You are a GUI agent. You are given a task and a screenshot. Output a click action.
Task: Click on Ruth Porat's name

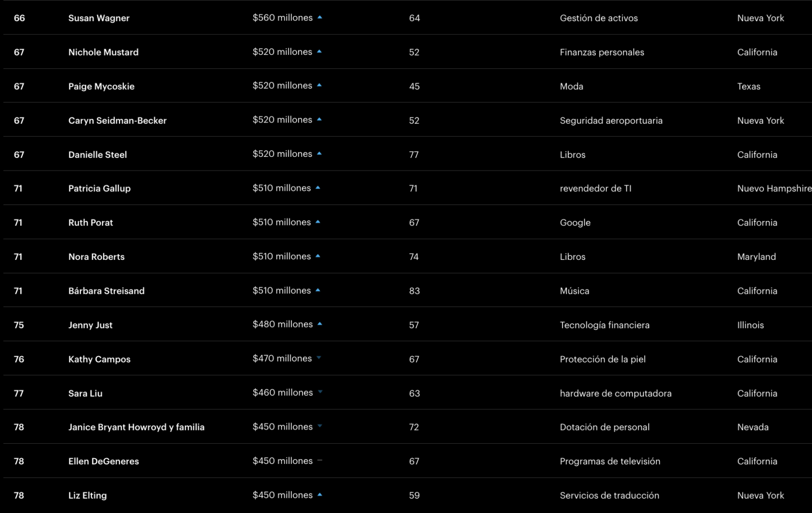coord(90,223)
